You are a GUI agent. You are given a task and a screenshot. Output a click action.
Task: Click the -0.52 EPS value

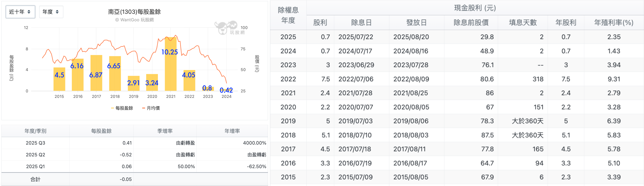pos(126,155)
